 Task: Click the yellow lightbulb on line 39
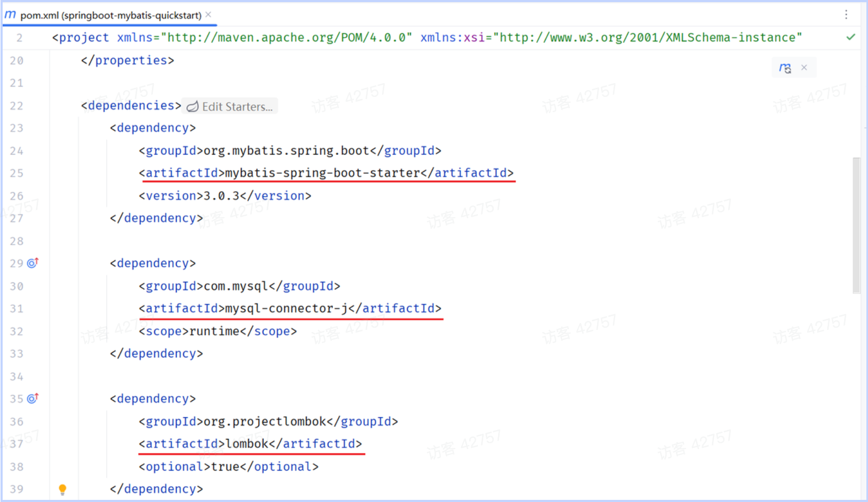click(x=62, y=489)
